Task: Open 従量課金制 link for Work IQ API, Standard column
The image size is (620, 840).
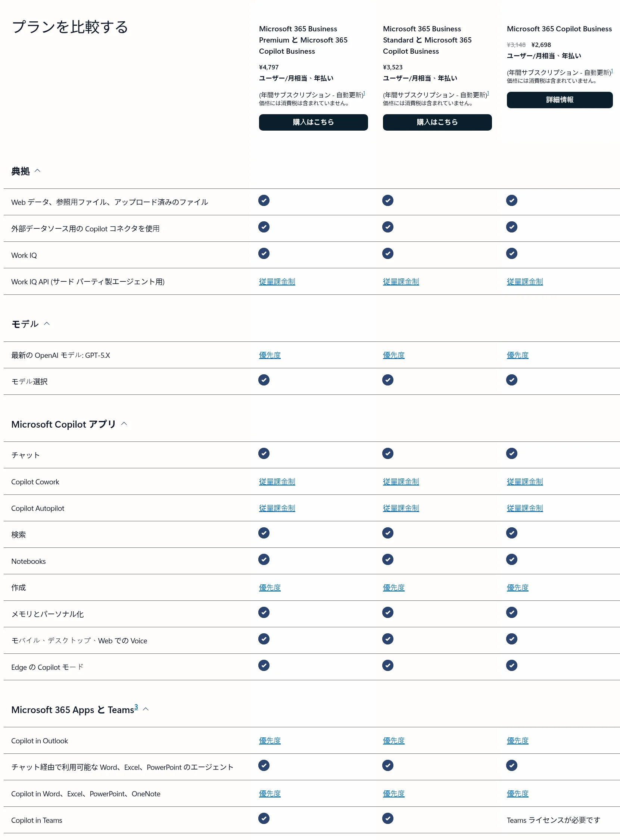Action: [401, 281]
